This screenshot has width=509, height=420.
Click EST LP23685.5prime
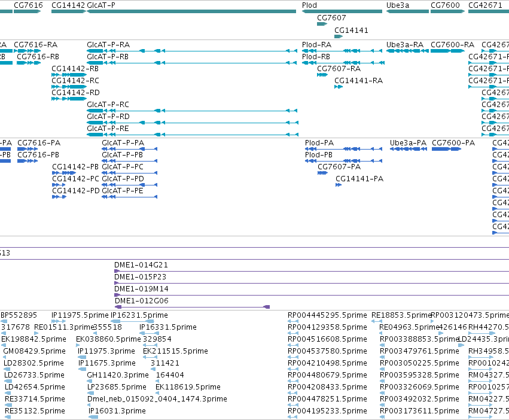[89, 393]
